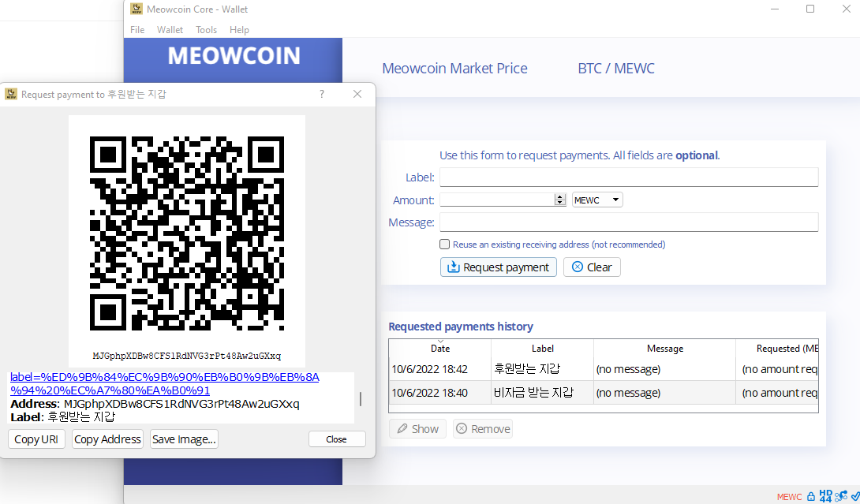The image size is (860, 504).
Task: Click the Meowcoin Market Price heading
Action: tap(454, 68)
